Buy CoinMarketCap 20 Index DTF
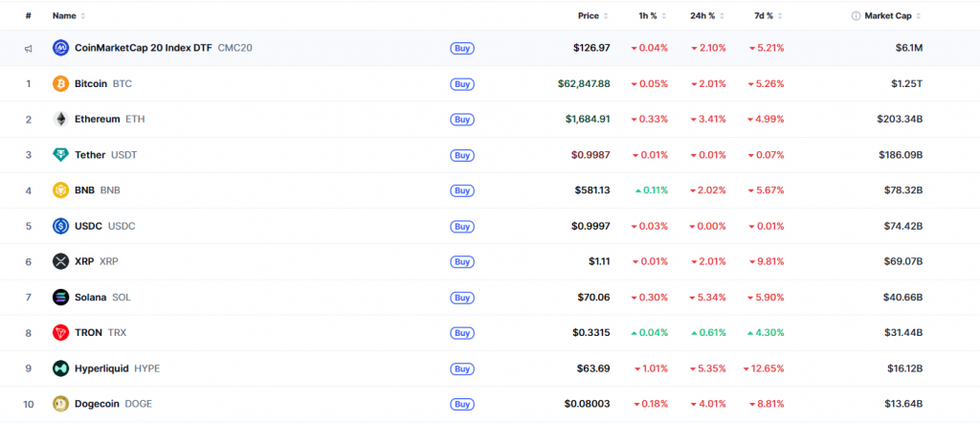The image size is (980, 423). [462, 48]
